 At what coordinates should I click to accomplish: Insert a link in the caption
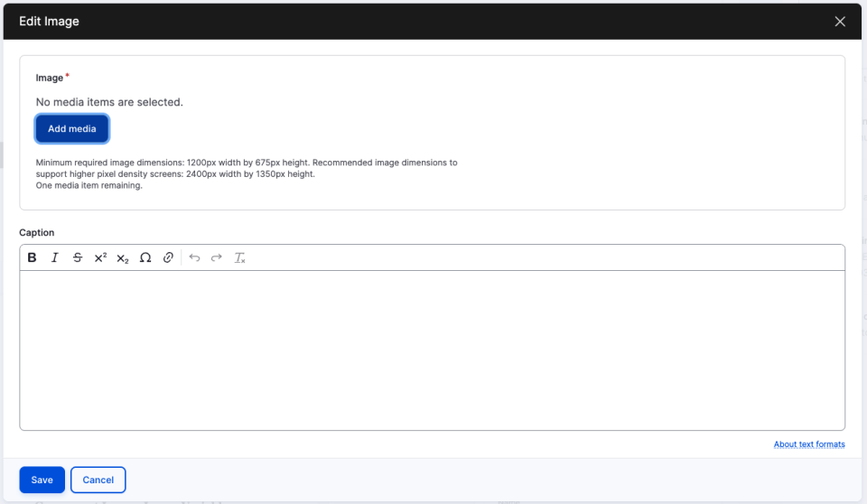168,257
